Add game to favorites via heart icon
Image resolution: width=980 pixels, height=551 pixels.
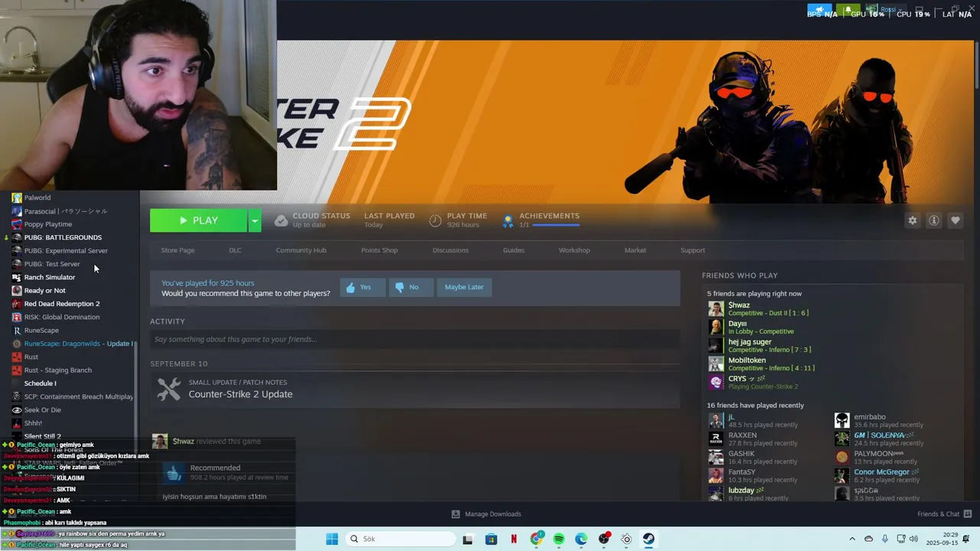pyautogui.click(x=955, y=220)
